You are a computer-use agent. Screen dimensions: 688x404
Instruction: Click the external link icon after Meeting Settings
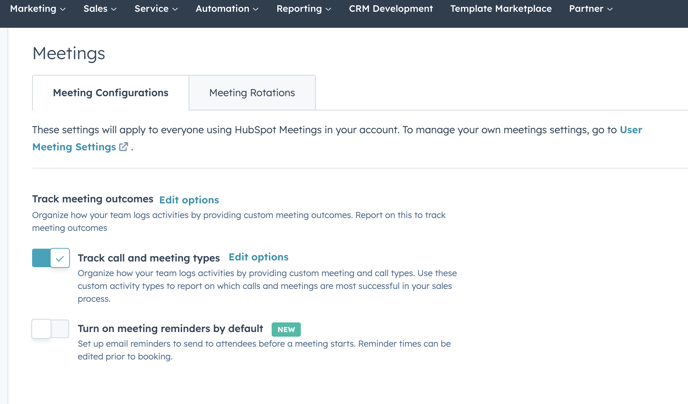(124, 147)
